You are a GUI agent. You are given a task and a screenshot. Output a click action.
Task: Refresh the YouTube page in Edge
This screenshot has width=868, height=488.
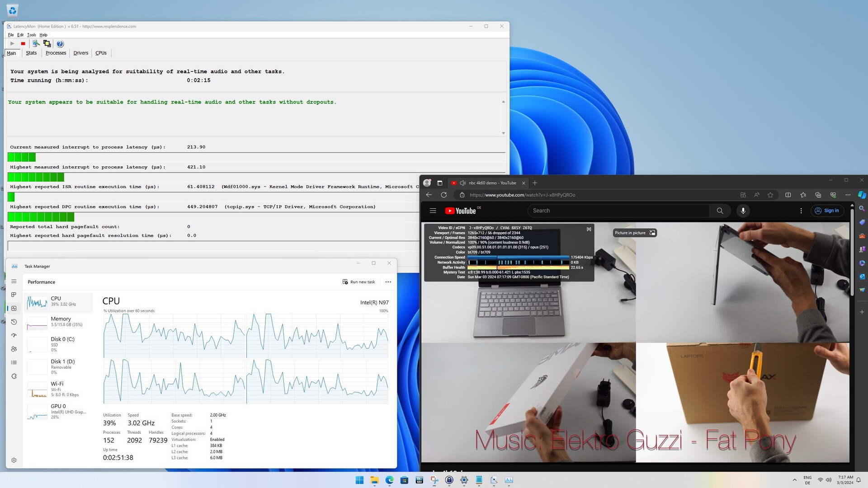(443, 195)
